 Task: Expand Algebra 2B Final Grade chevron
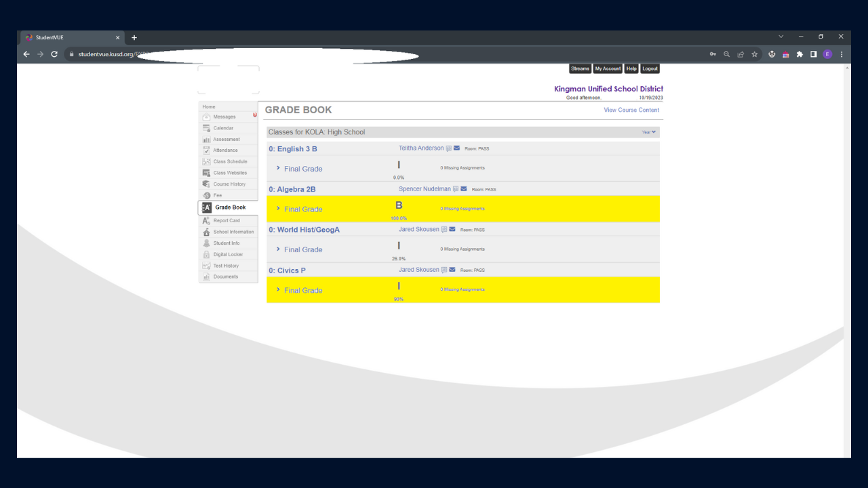[x=279, y=209]
